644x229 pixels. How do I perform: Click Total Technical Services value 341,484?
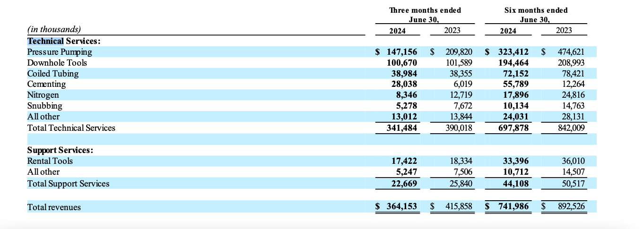click(x=402, y=128)
